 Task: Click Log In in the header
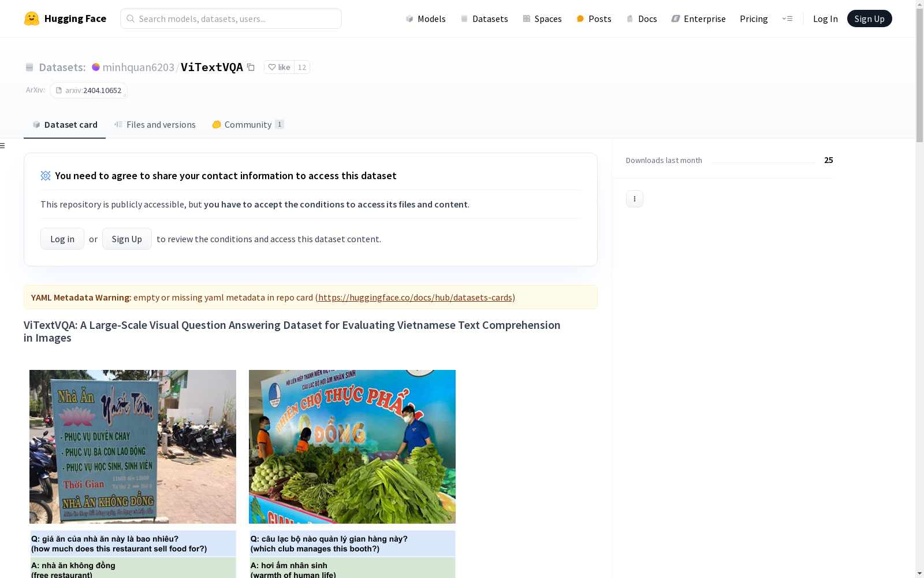pyautogui.click(x=825, y=18)
